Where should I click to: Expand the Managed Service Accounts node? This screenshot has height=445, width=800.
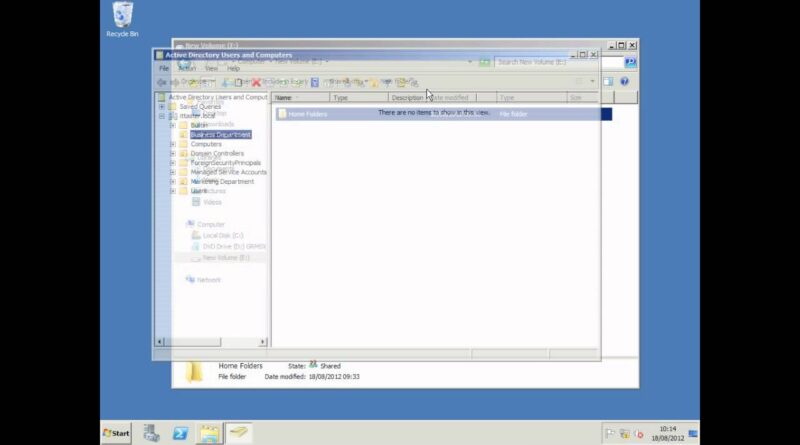click(172, 172)
